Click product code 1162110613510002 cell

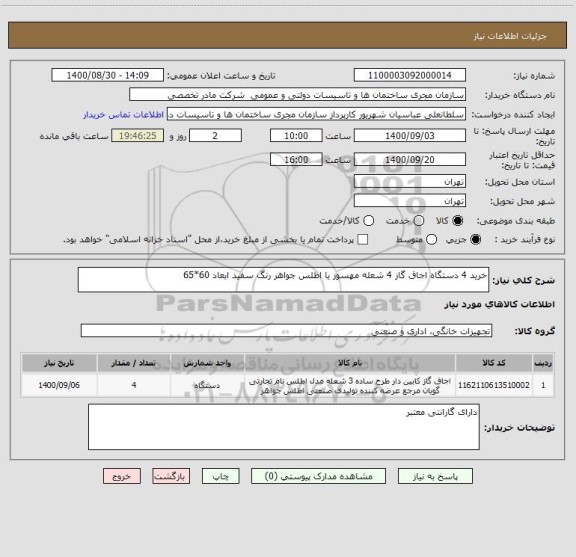(x=494, y=385)
